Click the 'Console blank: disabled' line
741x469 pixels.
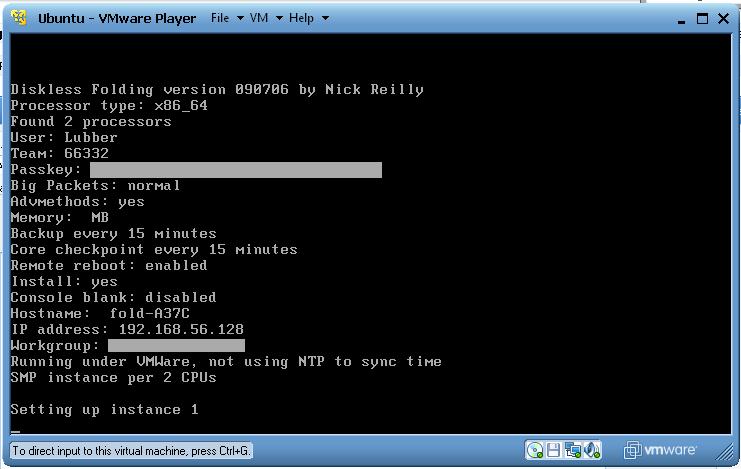coord(113,297)
